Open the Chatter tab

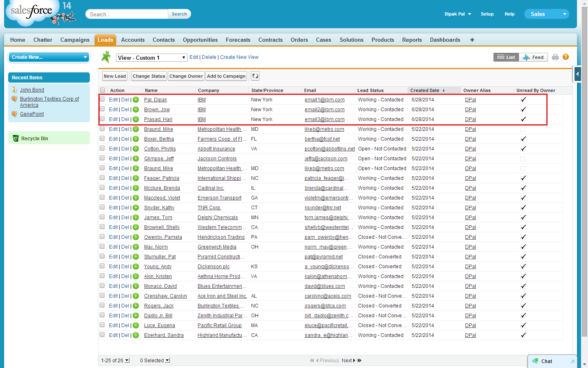coord(43,40)
